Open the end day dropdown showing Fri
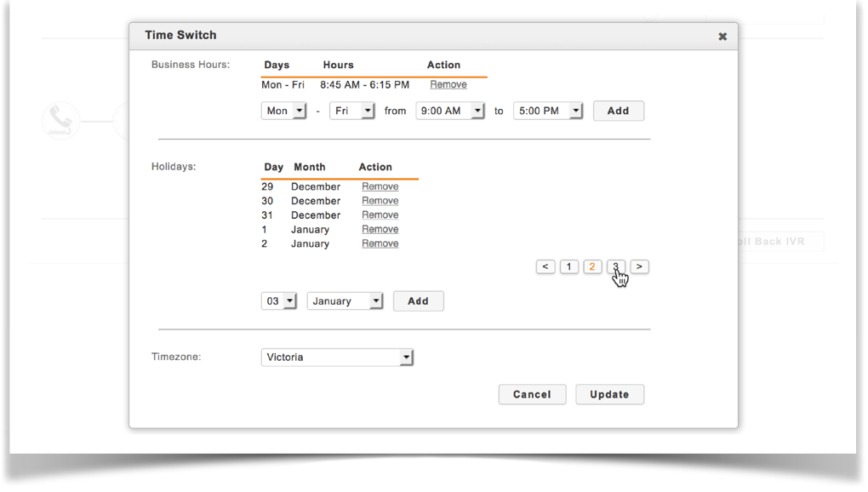Image resolution: width=868 pixels, height=492 pixels. point(351,112)
